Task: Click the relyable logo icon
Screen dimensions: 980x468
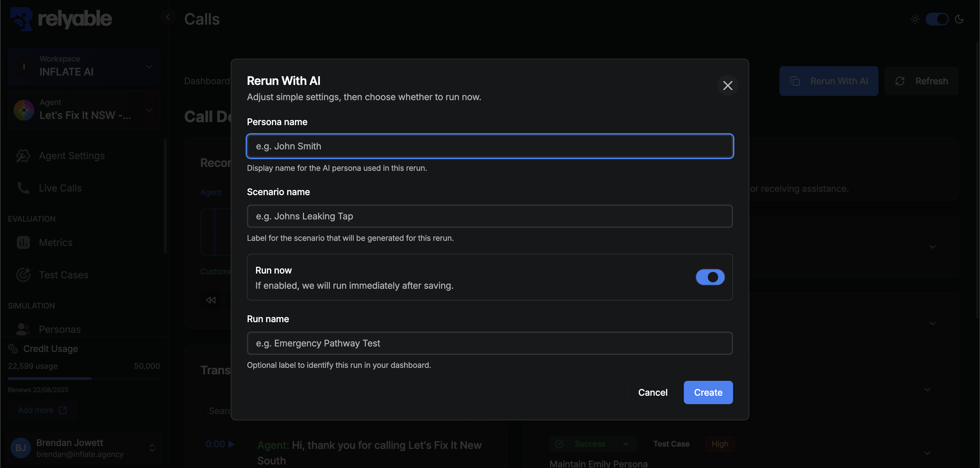Action: 21,19
